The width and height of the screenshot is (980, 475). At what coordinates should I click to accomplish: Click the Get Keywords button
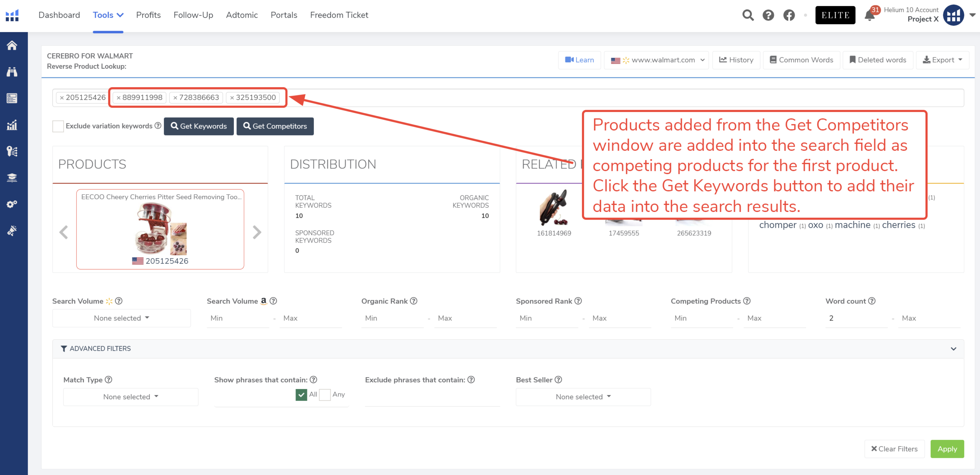click(199, 126)
